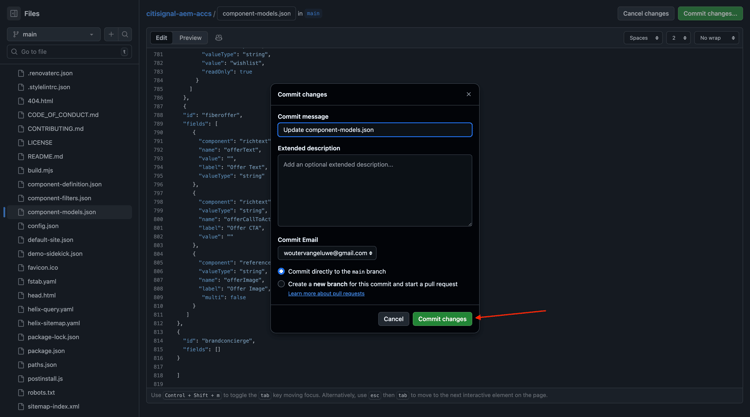Click the file search magnifier icon
The height and width of the screenshot is (417, 750).
pyautogui.click(x=125, y=34)
